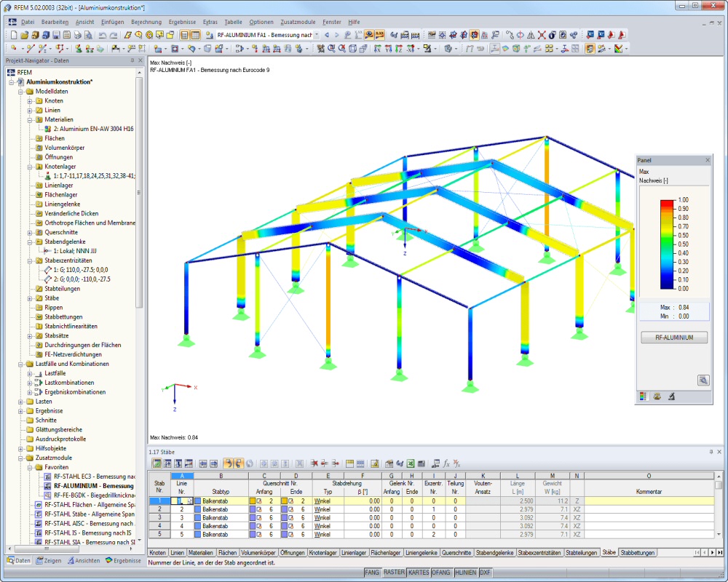This screenshot has width=728, height=582.
Task: Click orange Querschnitt Anfang swatch in row 1
Action: [253, 501]
